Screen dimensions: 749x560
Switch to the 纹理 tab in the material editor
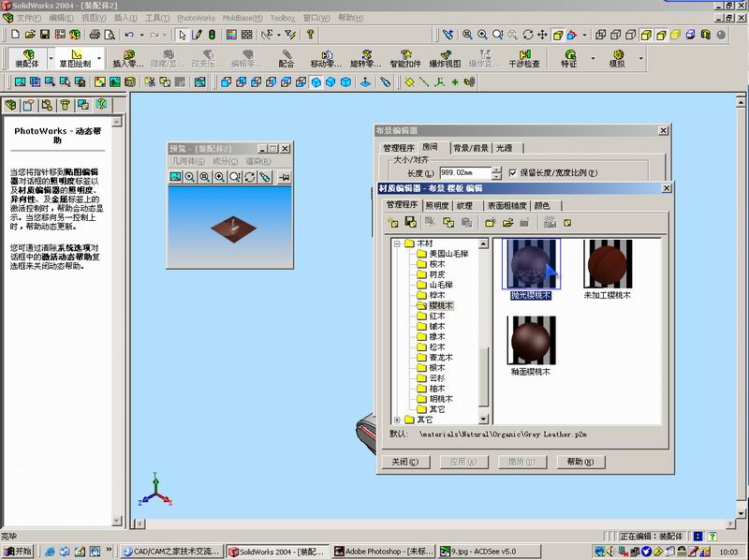pyautogui.click(x=464, y=205)
